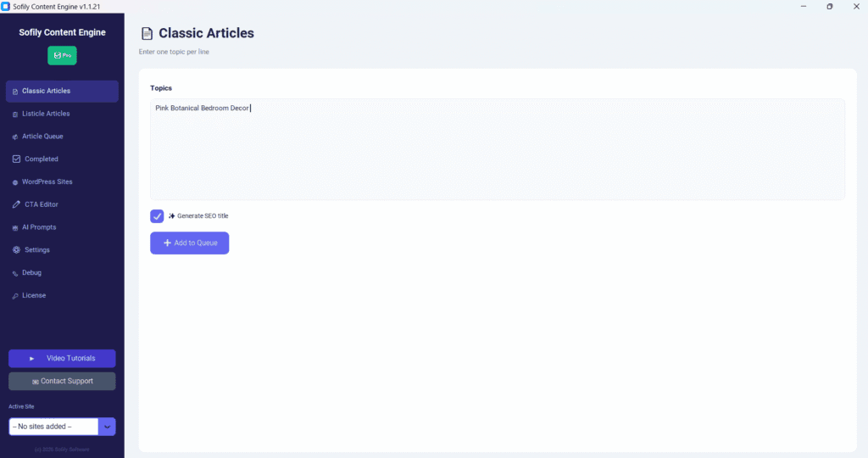The image size is (868, 458).
Task: Click the plus icon on Add to Queue
Action: [167, 243]
